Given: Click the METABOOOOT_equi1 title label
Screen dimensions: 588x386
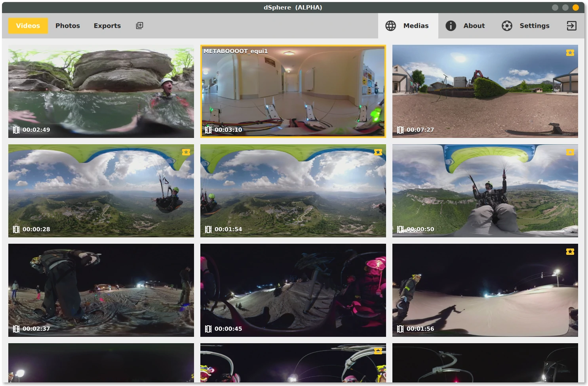Looking at the screenshot, I should coord(236,51).
